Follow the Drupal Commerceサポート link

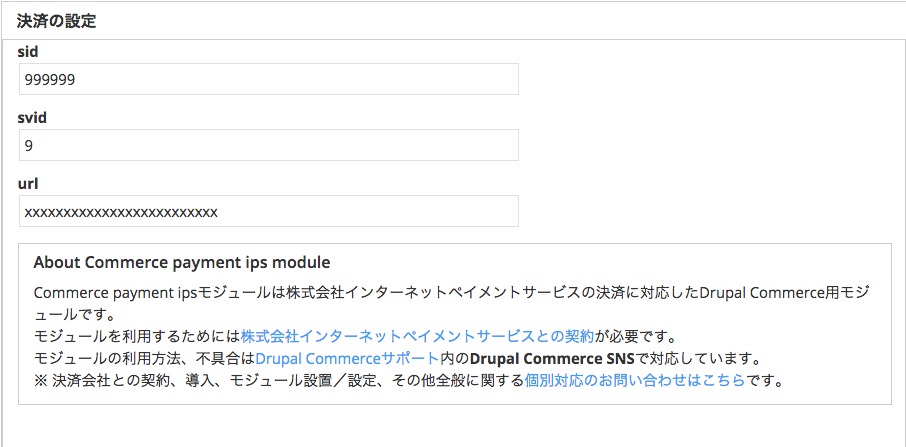click(x=347, y=358)
